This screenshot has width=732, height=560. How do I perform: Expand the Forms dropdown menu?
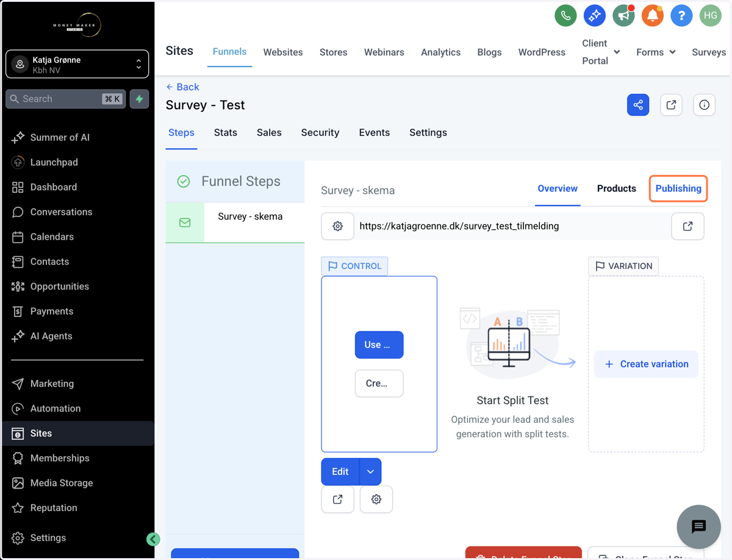pyautogui.click(x=656, y=52)
